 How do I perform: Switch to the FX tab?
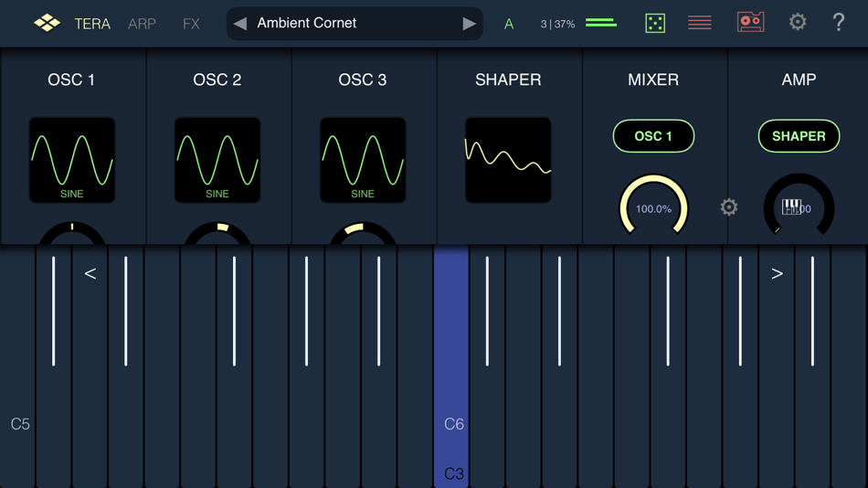191,24
